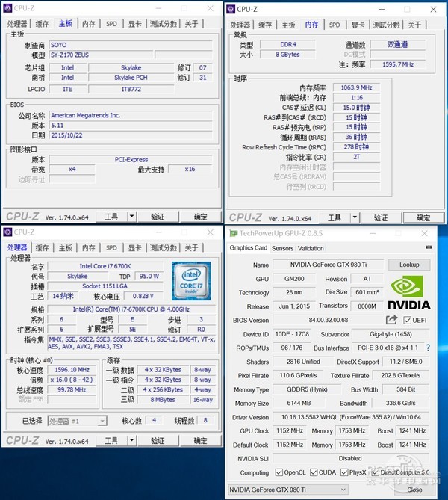Screen dimensions: 448x500
Task: Open the Validation tab in GPU-Z
Action: 311,248
